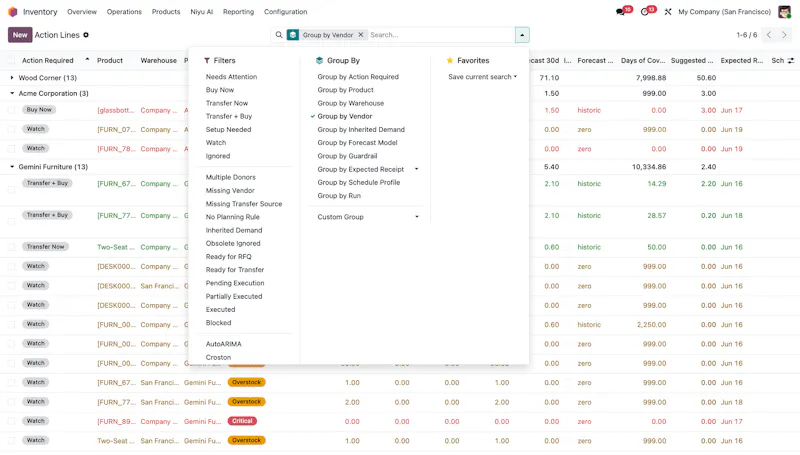Click the 1-6 / 6 pager counter
800x455 pixels.
coord(746,35)
